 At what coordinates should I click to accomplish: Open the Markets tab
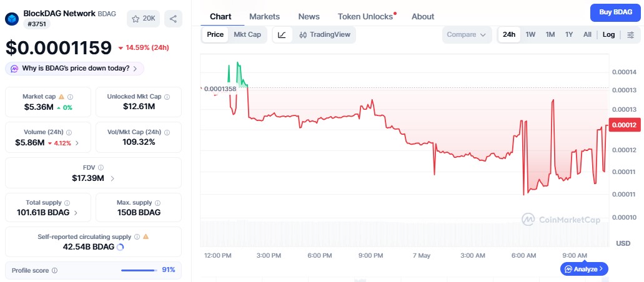tap(264, 17)
